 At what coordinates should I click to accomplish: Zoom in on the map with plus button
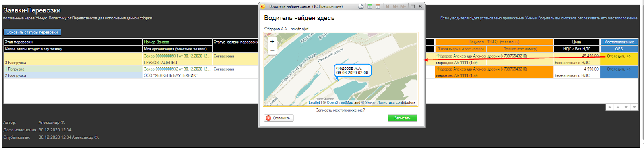click(272, 41)
